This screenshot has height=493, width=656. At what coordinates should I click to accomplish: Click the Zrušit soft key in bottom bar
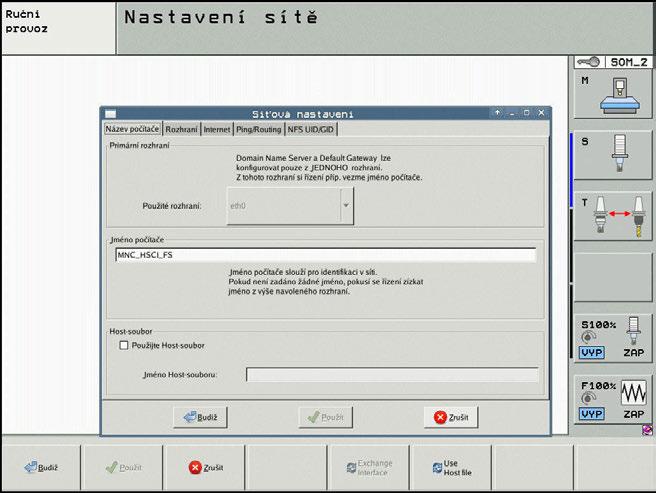205,467
